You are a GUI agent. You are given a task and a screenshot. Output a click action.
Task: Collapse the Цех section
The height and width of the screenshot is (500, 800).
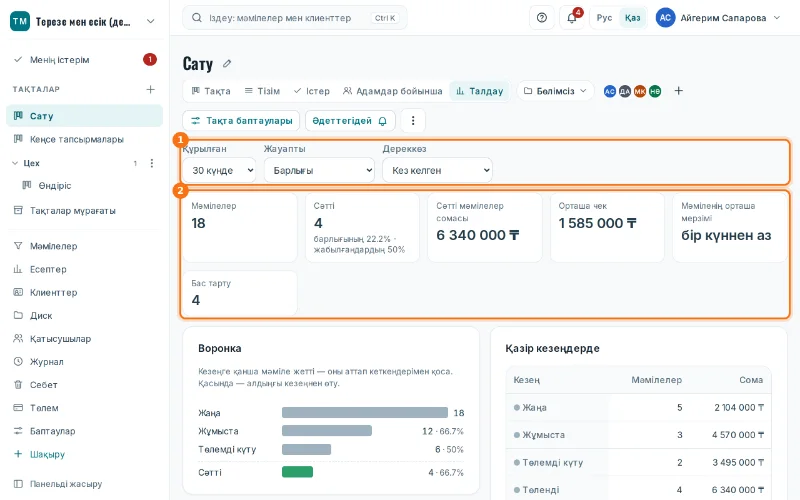point(15,163)
